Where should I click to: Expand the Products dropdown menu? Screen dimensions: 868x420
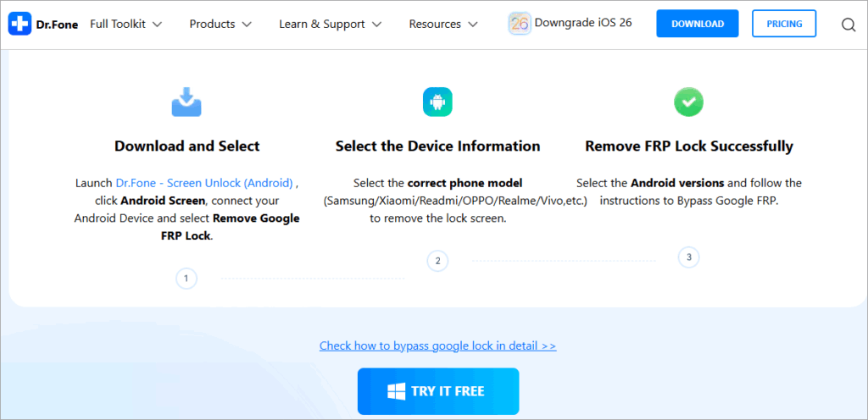(220, 24)
